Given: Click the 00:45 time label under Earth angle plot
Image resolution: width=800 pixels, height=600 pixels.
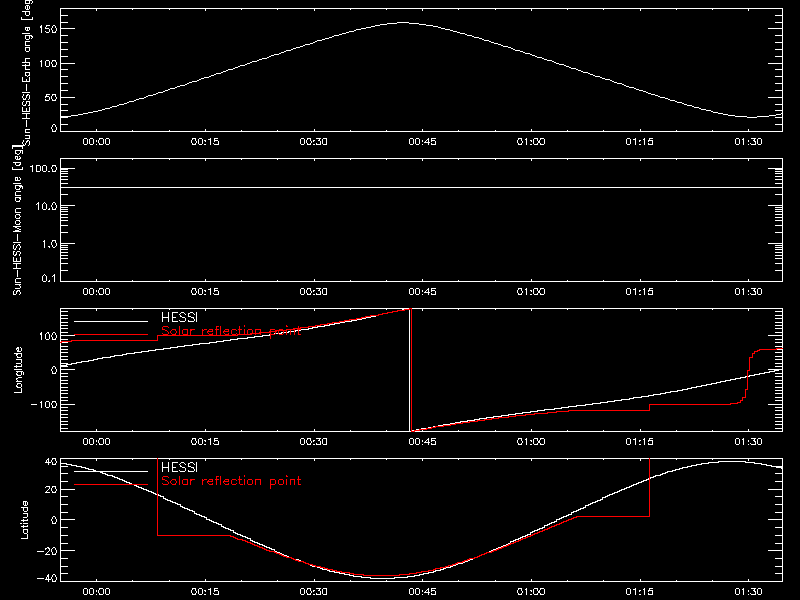Looking at the screenshot, I should [422, 142].
